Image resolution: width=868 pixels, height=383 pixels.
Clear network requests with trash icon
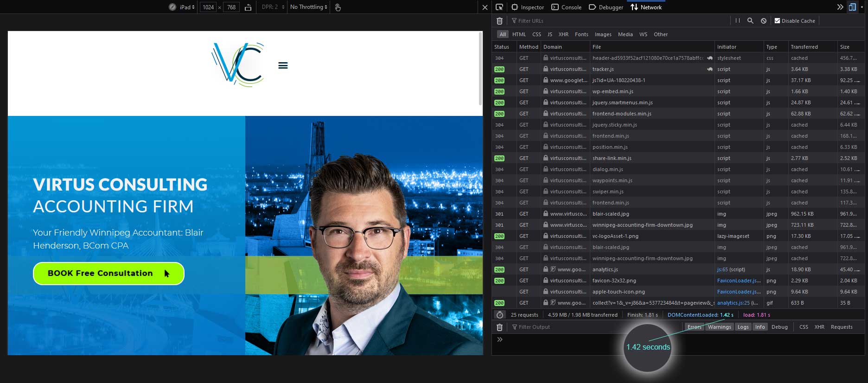[x=499, y=21]
